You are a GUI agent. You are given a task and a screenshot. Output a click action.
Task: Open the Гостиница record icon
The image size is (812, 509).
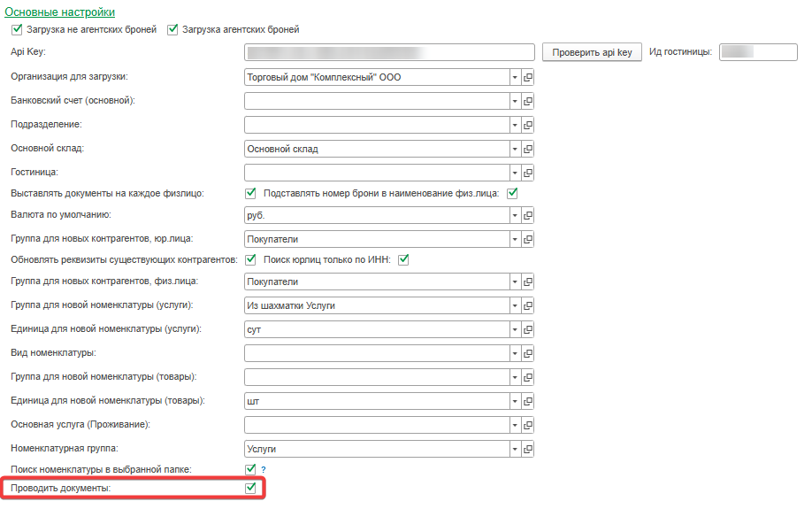pyautogui.click(x=528, y=173)
